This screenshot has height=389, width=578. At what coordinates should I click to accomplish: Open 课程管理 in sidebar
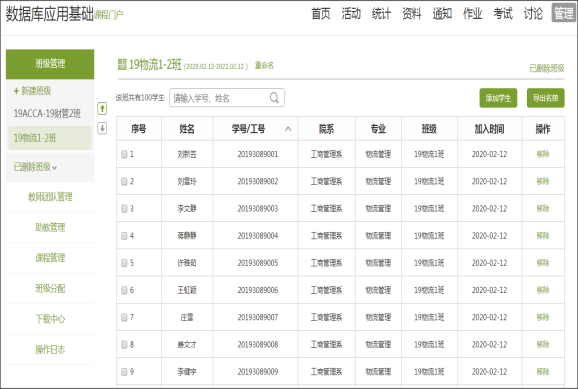click(x=50, y=258)
